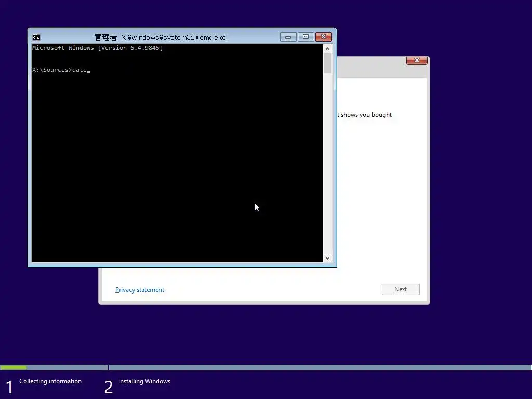Click the cmd.exe window title text
This screenshot has width=532, height=399.
pos(160,37)
